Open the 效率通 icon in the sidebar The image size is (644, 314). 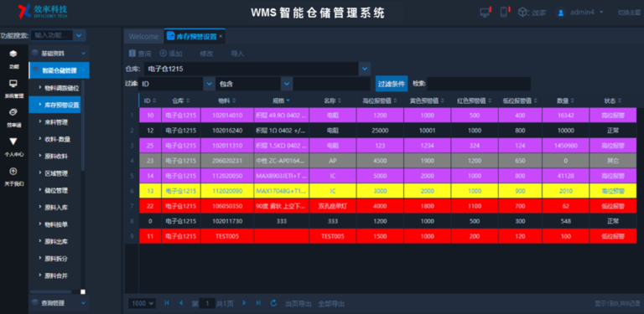pos(13,112)
